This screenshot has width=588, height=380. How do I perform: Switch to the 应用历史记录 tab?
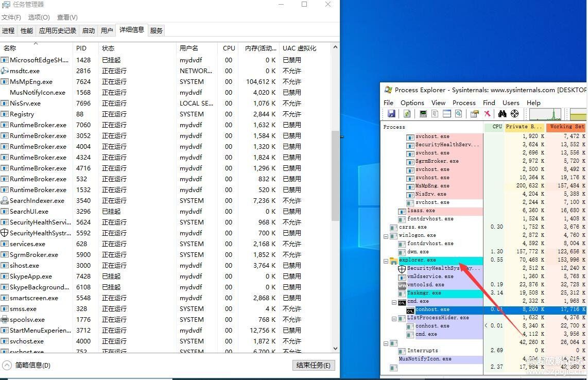57,30
